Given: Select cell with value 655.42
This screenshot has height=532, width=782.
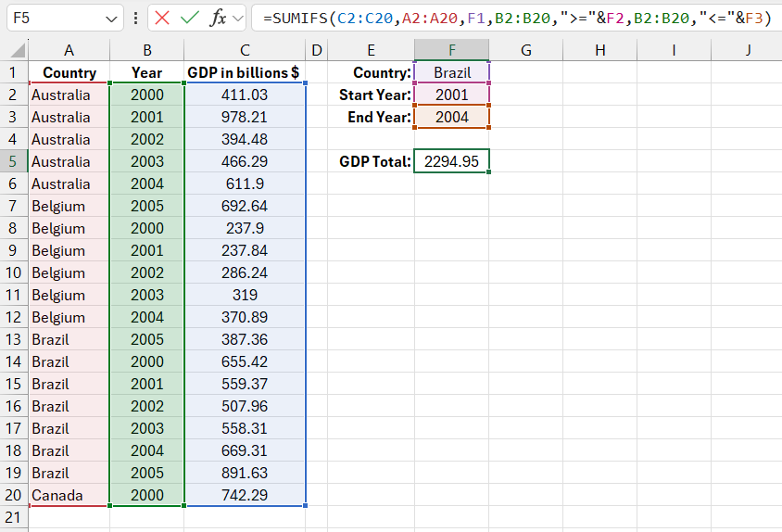Looking at the screenshot, I should pyautogui.click(x=245, y=361).
